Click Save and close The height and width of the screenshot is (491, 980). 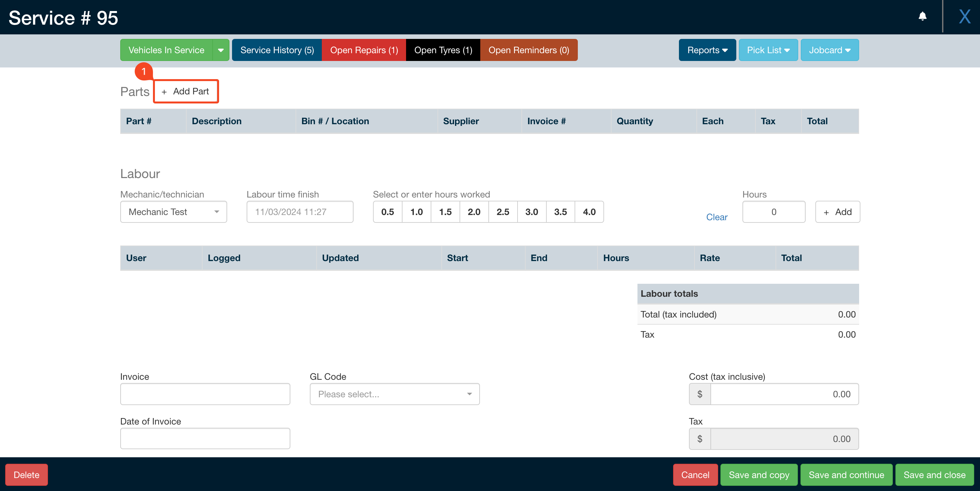click(x=934, y=475)
